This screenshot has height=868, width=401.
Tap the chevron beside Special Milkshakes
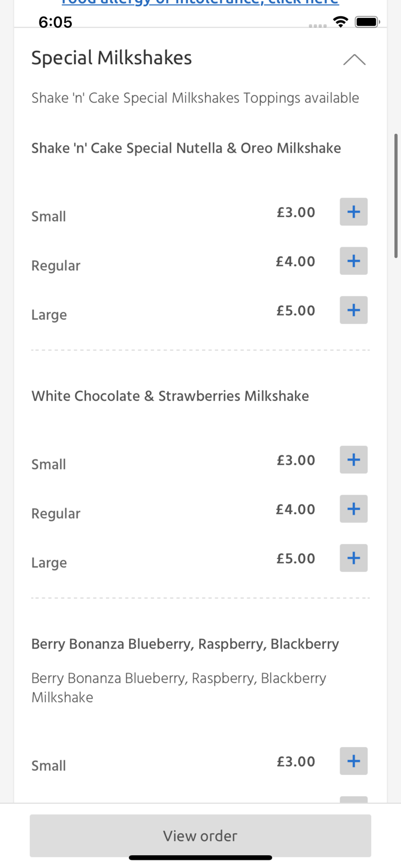tap(354, 59)
